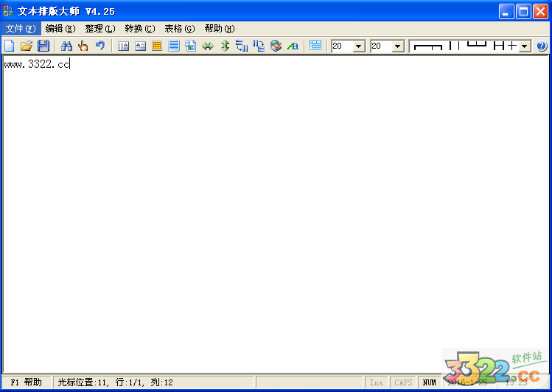
Task: Expand the table line-style dropdown
Action: [525, 46]
